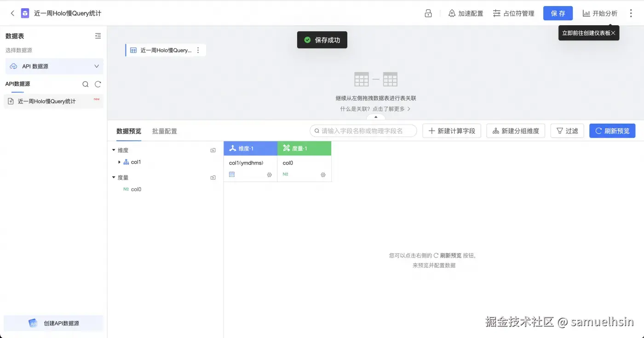Click the dataset title 近一周Holo慢Query统计 in the header
The image size is (644, 338).
click(x=68, y=13)
